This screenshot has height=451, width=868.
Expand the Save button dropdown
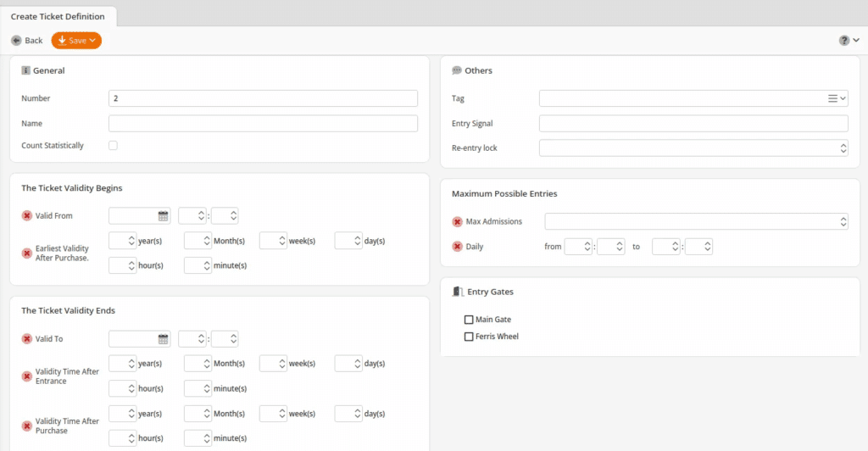[92, 41]
